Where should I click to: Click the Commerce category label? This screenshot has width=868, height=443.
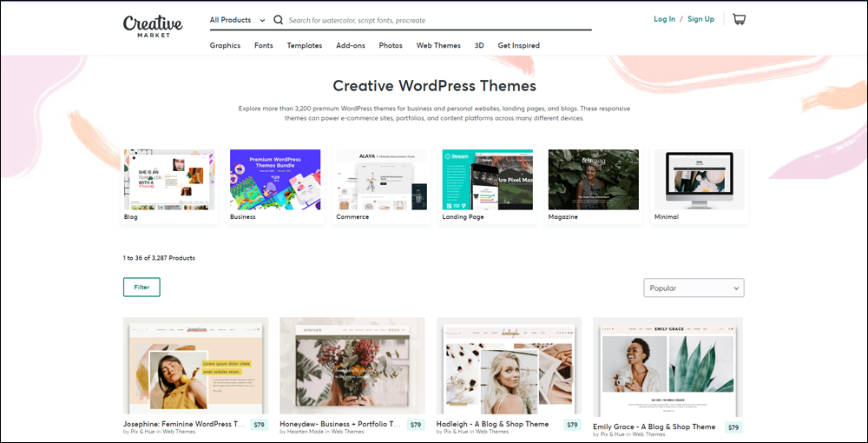pyautogui.click(x=352, y=217)
